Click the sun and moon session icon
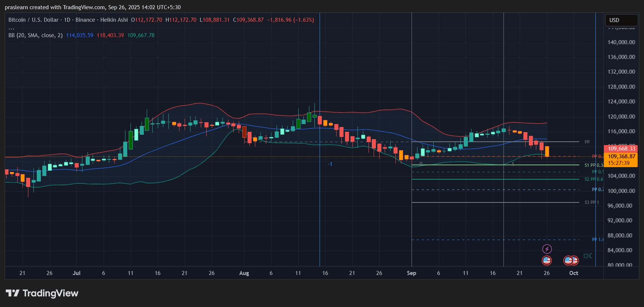Screen dimensions: 644x307 pos(587,256)
